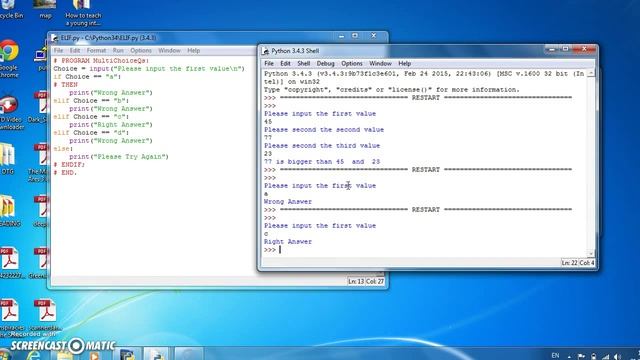640x360 pixels.
Task: Click 'elif Choice == "d":' line in editor
Action: coord(91,133)
